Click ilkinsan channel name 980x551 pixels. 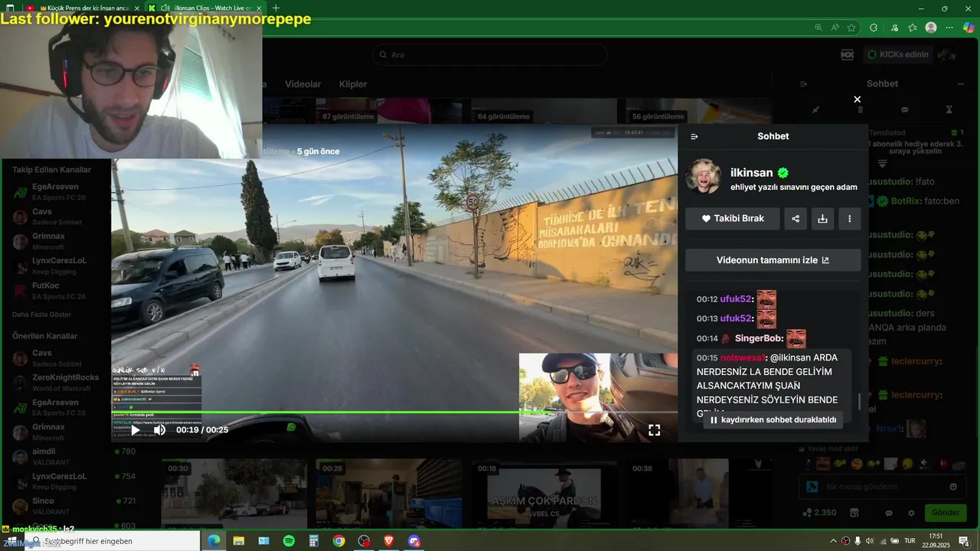[x=752, y=173]
